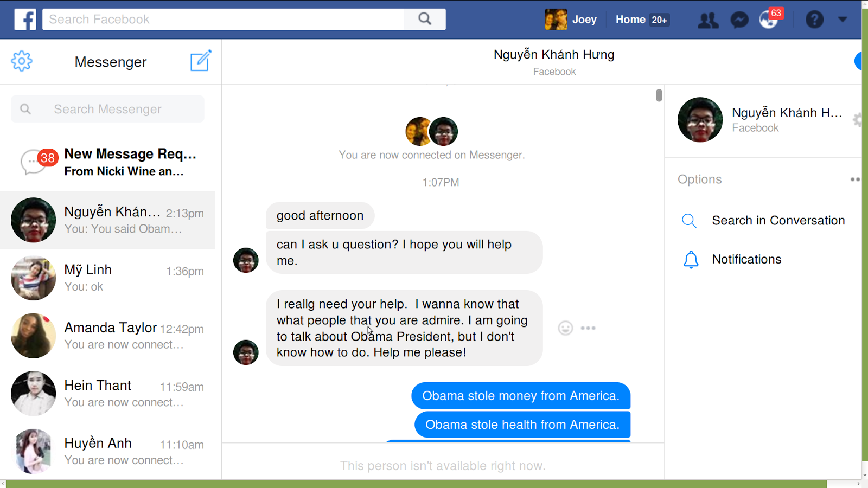Click 'You are now connected on Messenger.' text
The width and height of the screenshot is (868, 488).
tap(432, 155)
